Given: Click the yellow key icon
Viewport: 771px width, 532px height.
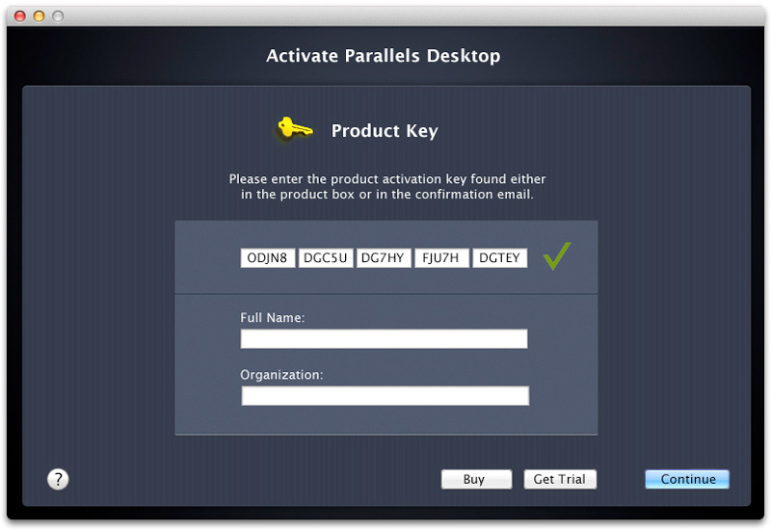Looking at the screenshot, I should click(294, 129).
